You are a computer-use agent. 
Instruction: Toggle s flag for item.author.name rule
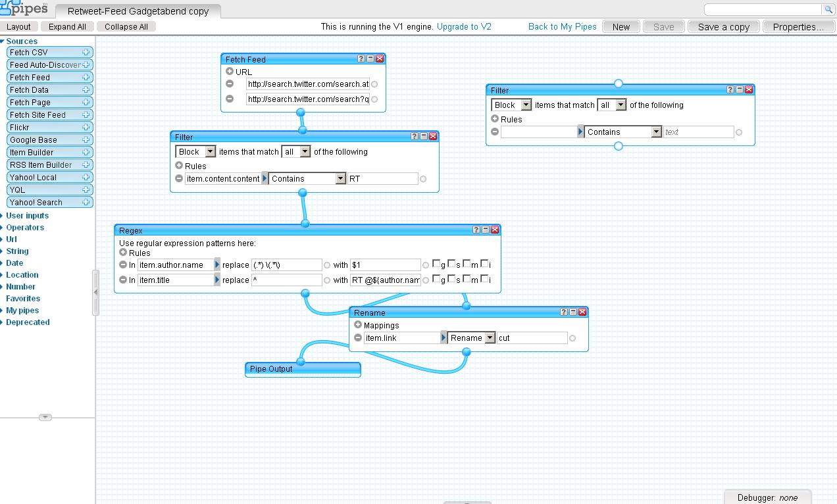coord(451,264)
